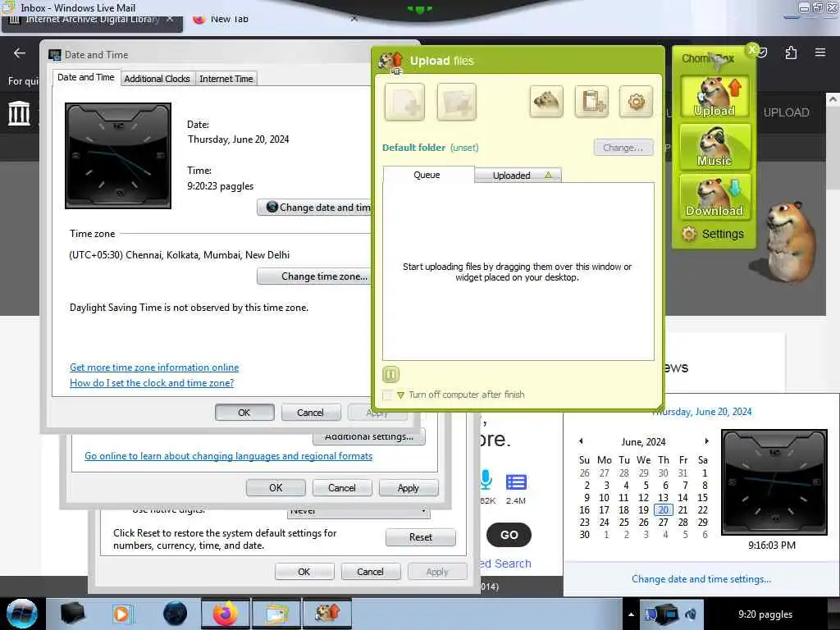Open Settings in the ChomikBox widget
The height and width of the screenshot is (630, 840).
tap(713, 234)
